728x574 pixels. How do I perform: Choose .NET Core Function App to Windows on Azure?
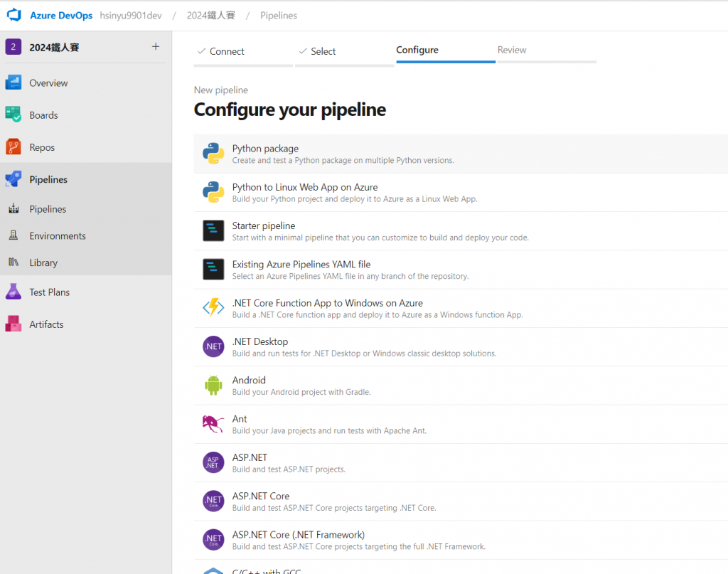pyautogui.click(x=461, y=308)
